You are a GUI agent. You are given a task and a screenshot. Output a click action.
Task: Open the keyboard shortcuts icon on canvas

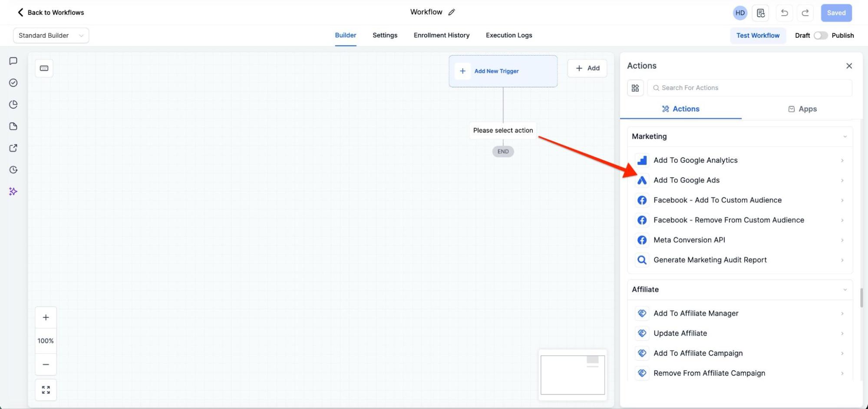pos(44,68)
